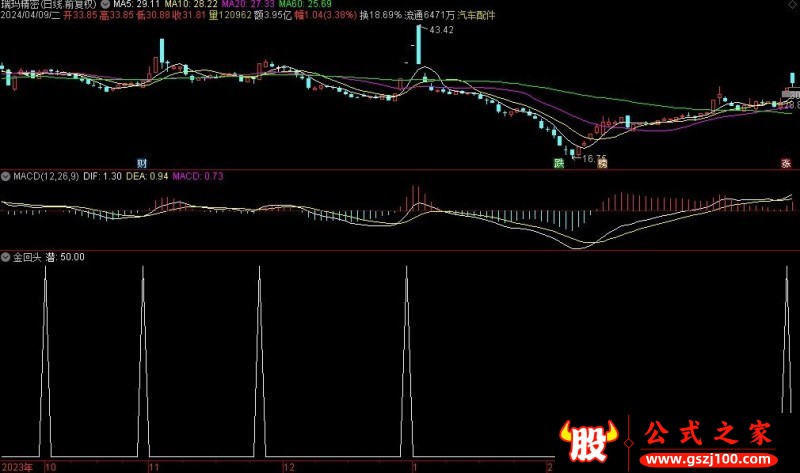Click the 16.76 low price label
Screen dimensions: 800x473
click(x=595, y=158)
